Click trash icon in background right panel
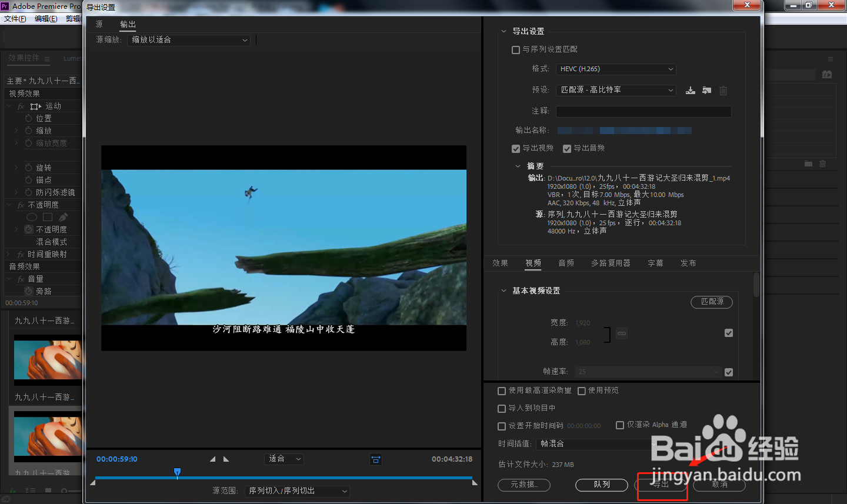 (823, 163)
